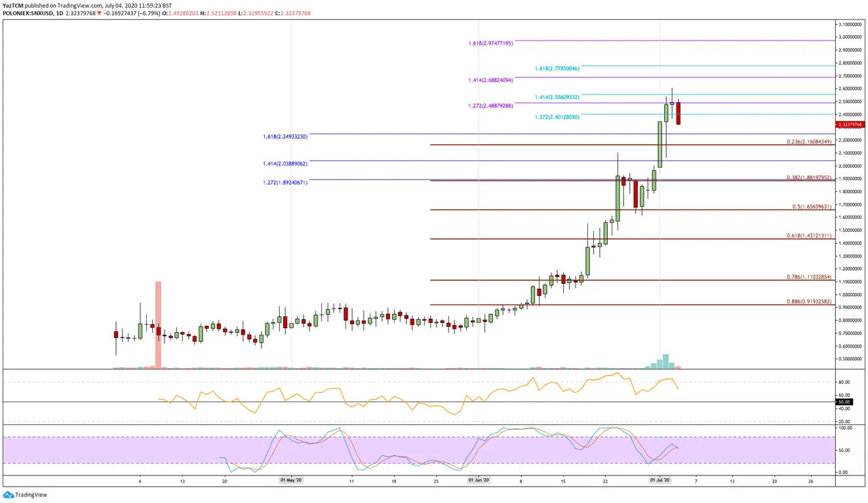Click the red current price tag 2.32379768
Image resolution: width=868 pixels, height=503 pixels.
(x=850, y=123)
